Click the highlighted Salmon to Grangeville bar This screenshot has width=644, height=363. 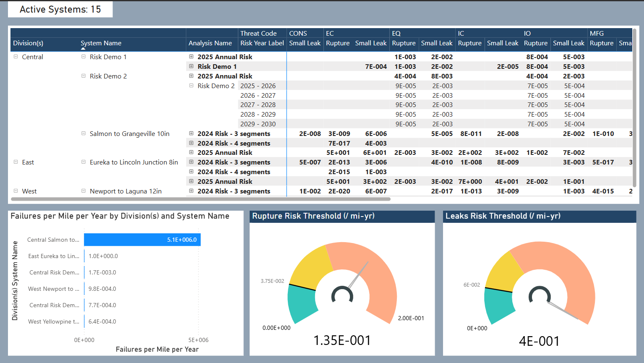pyautogui.click(x=142, y=240)
